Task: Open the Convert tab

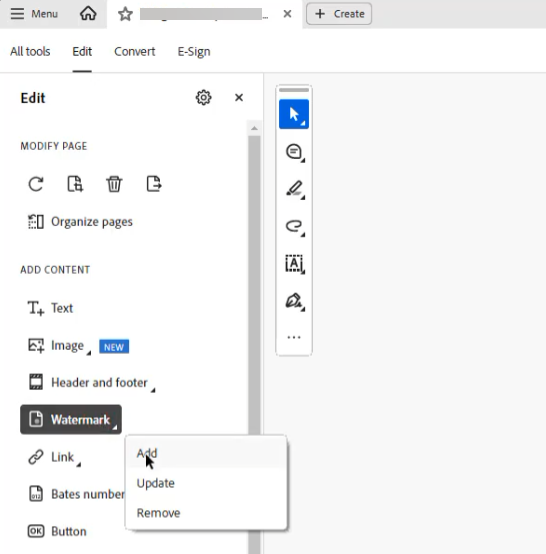Action: (x=135, y=52)
